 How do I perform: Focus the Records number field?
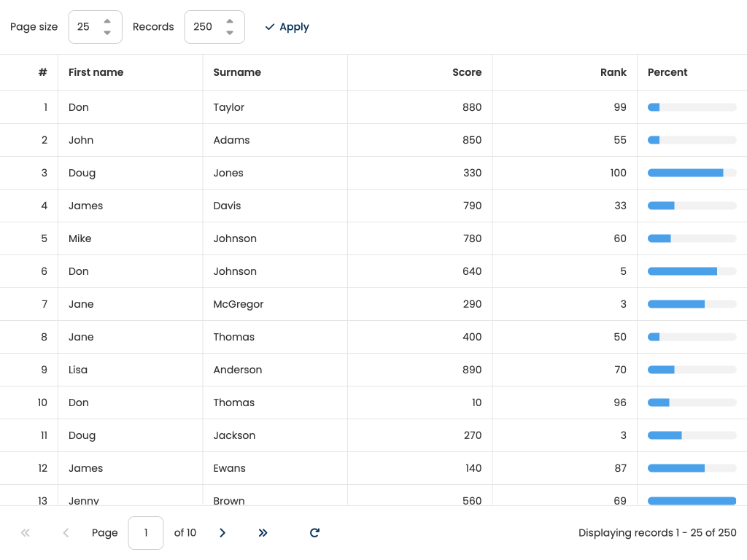[204, 27]
